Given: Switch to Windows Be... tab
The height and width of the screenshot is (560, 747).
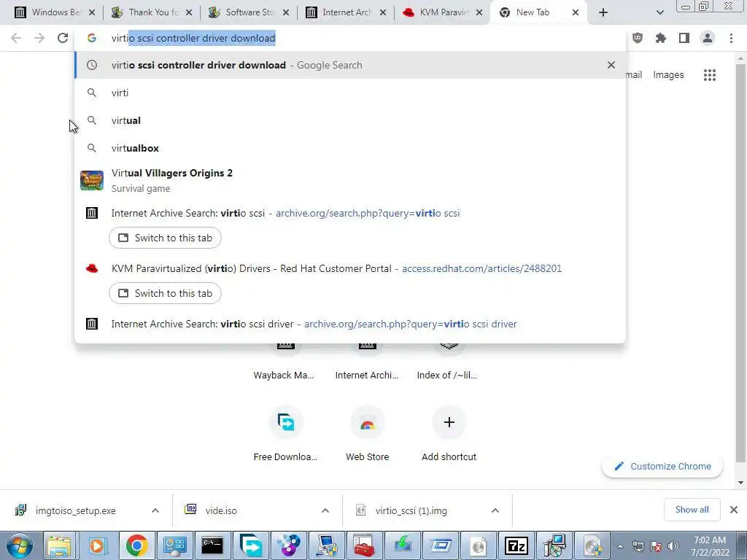Looking at the screenshot, I should click(x=54, y=12).
